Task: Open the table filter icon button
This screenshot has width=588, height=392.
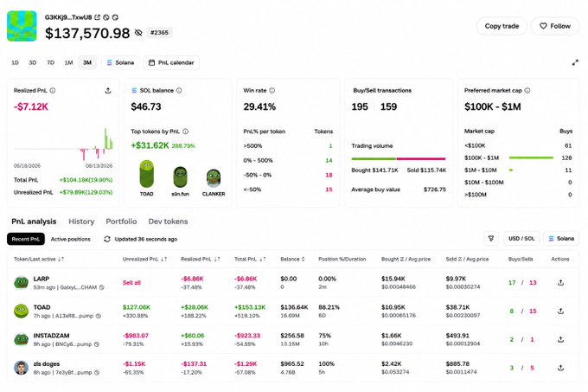Action: (491, 239)
